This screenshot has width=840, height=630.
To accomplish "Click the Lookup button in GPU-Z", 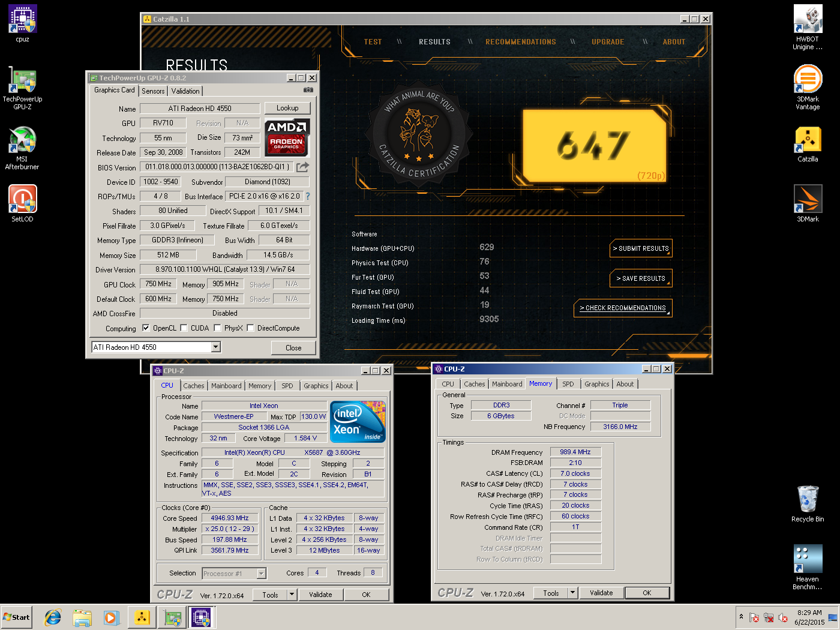I will tap(287, 108).
